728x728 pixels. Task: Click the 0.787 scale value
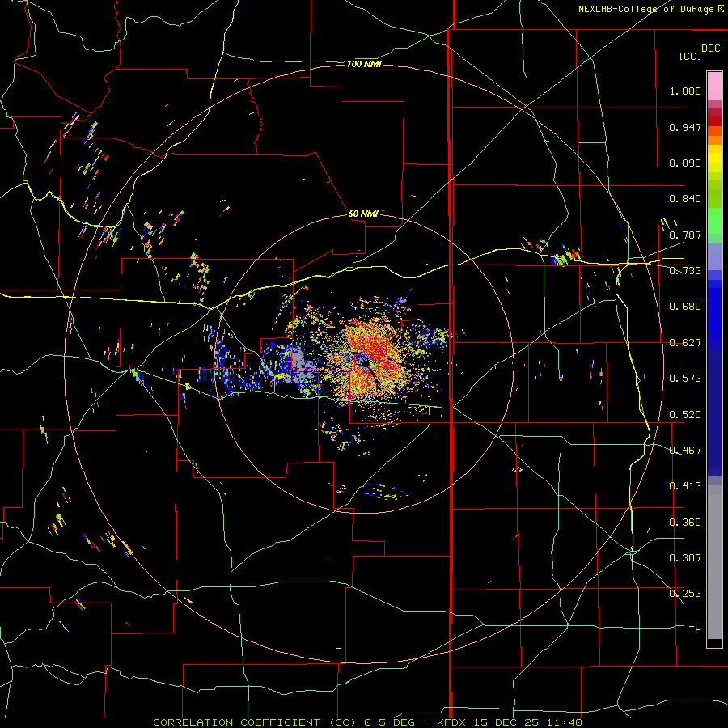685,235
